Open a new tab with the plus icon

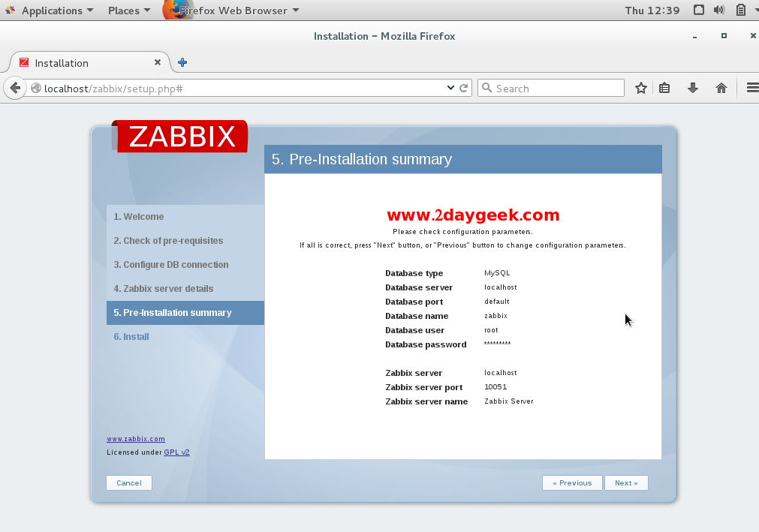(x=182, y=62)
